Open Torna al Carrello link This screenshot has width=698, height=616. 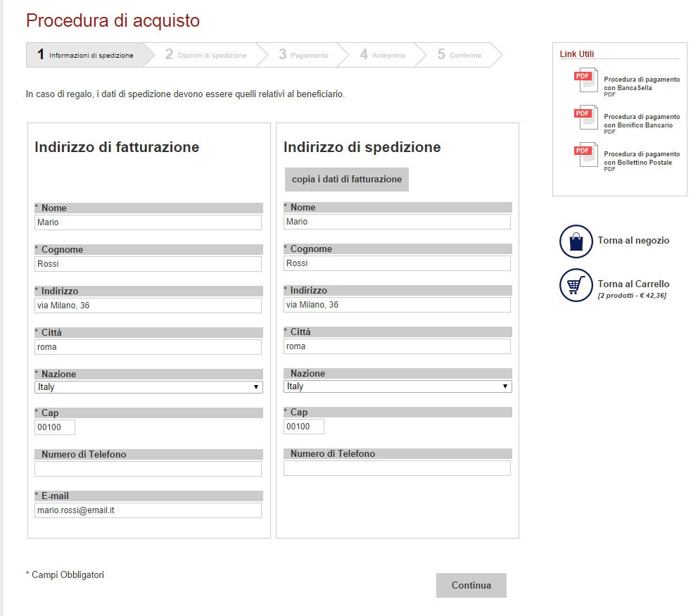[x=633, y=284]
